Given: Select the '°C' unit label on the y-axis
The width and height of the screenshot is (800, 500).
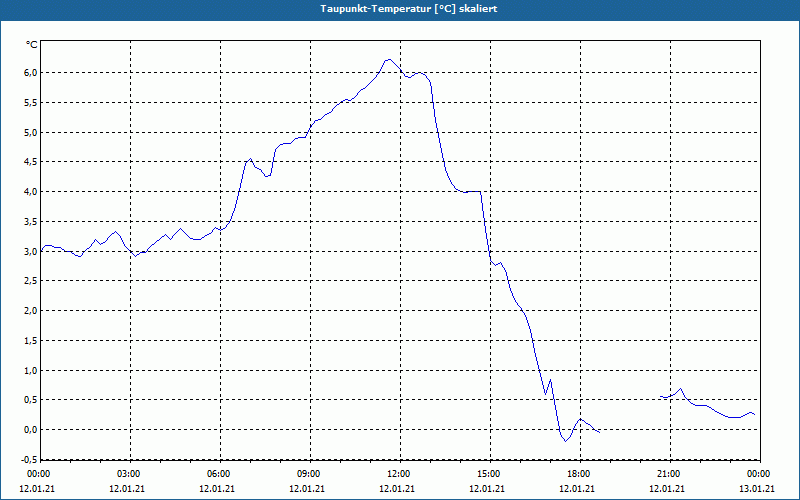Looking at the screenshot, I should [x=31, y=45].
